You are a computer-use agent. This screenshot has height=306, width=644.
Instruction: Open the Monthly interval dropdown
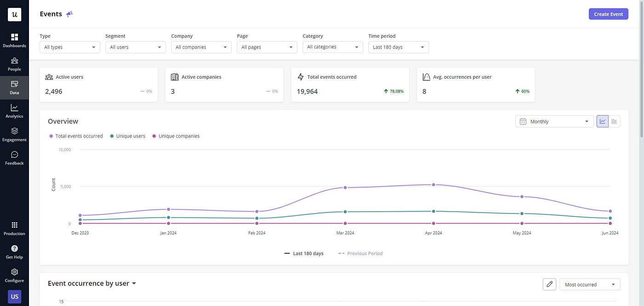(x=554, y=121)
